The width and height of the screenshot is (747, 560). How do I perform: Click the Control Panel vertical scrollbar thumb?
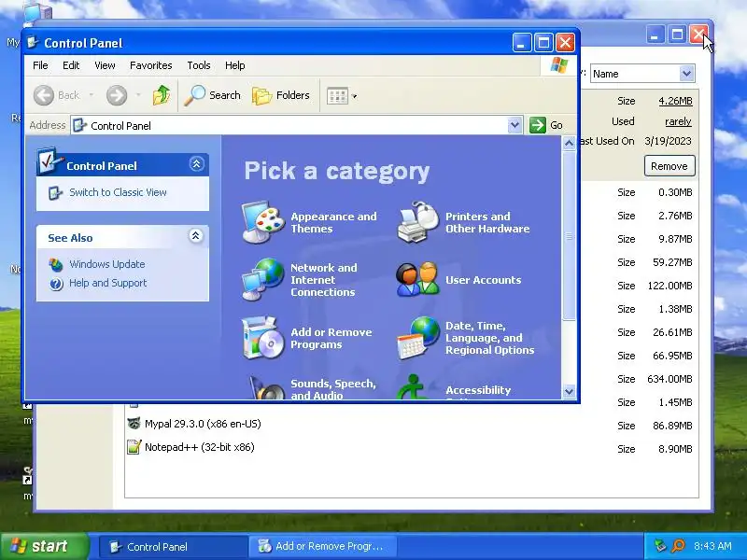(x=569, y=236)
